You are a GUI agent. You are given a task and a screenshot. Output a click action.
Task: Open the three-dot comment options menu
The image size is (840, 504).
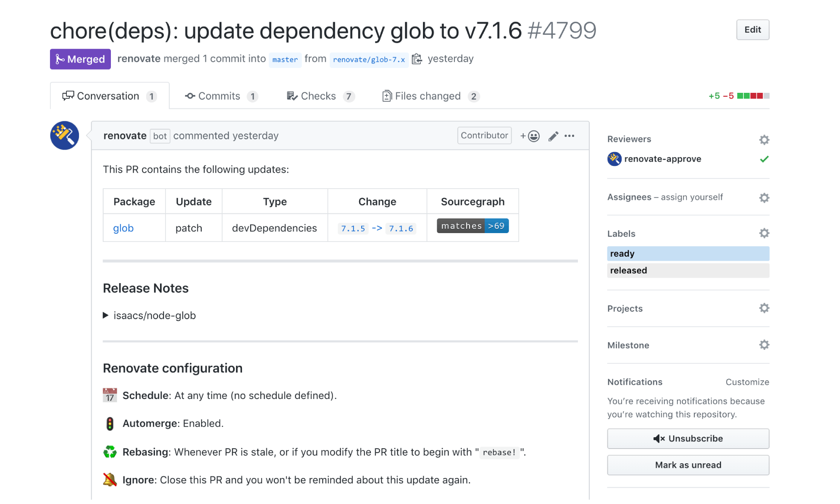click(570, 136)
